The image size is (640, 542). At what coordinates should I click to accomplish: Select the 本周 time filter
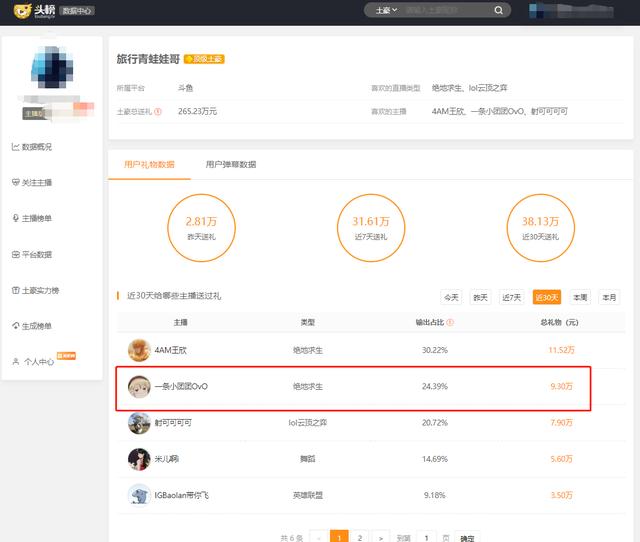580,297
